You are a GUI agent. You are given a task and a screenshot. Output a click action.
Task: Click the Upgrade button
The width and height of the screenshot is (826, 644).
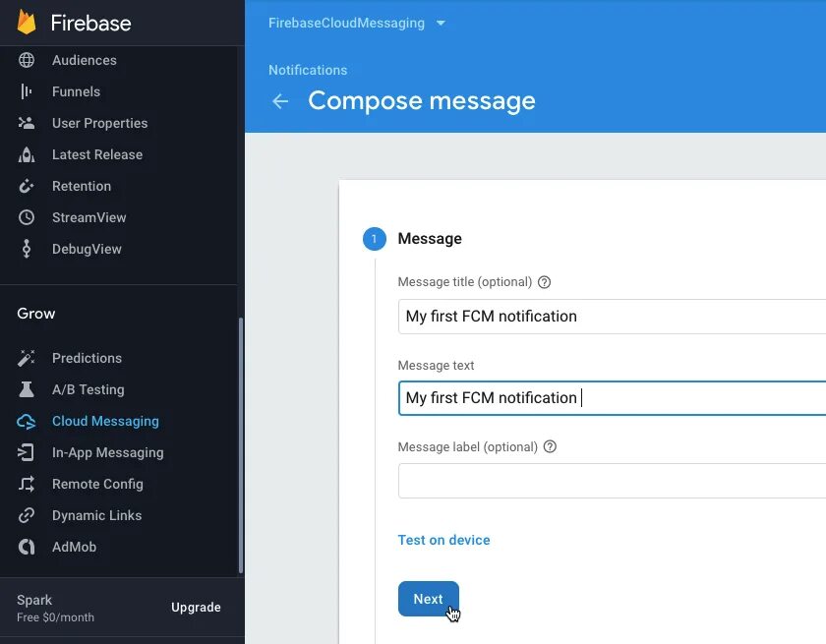click(x=195, y=608)
